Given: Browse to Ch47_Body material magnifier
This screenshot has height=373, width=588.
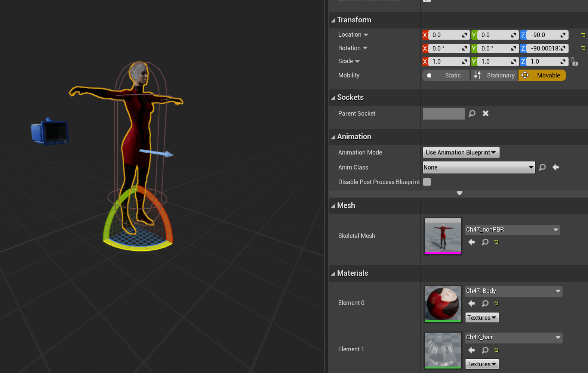Looking at the screenshot, I should coord(485,303).
